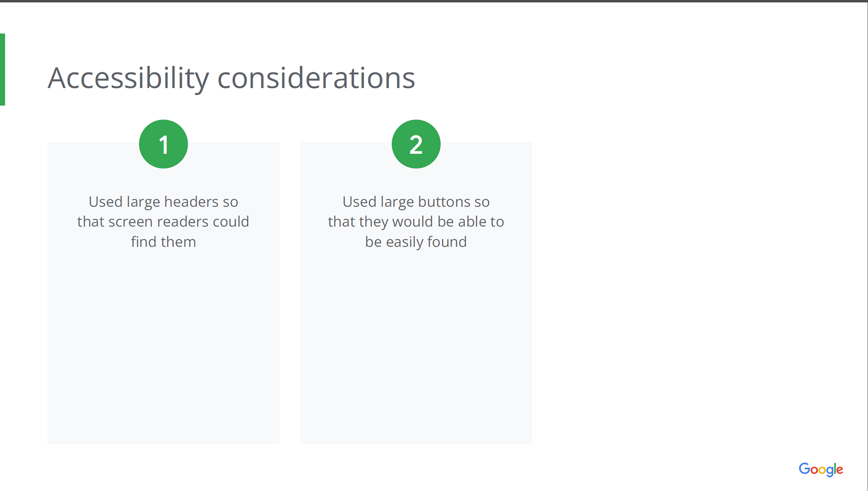868x491 pixels.
Task: Select the line "Used large buttons so"
Action: click(x=416, y=202)
